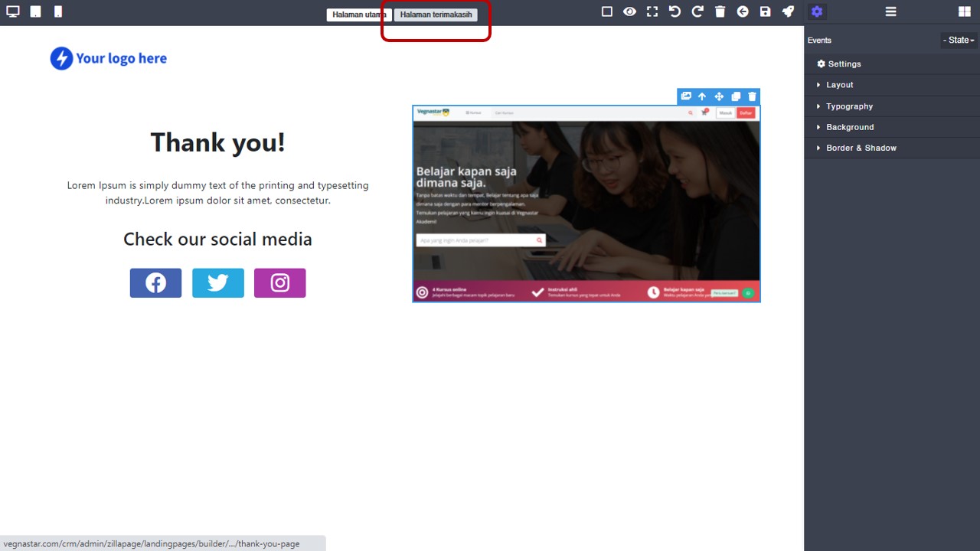Clear the canvas with the top toolbar trash icon
The width and height of the screenshot is (980, 551).
point(720,11)
